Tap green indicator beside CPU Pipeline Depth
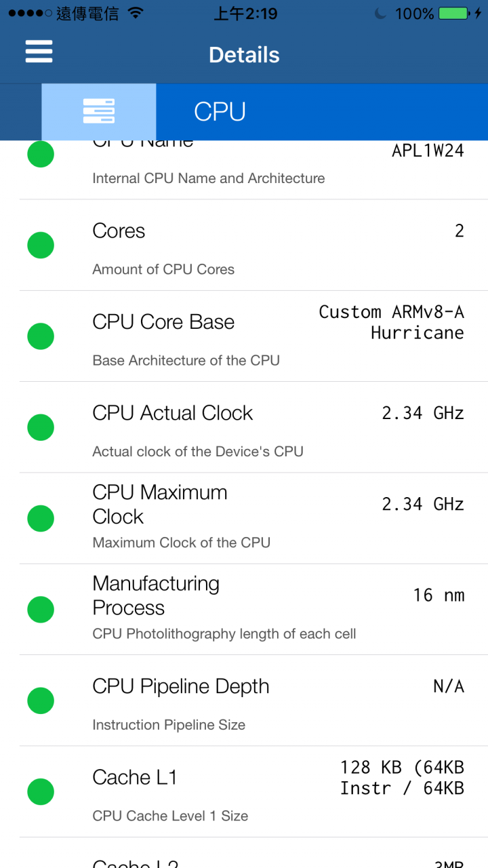The height and width of the screenshot is (868, 488). tap(41, 701)
